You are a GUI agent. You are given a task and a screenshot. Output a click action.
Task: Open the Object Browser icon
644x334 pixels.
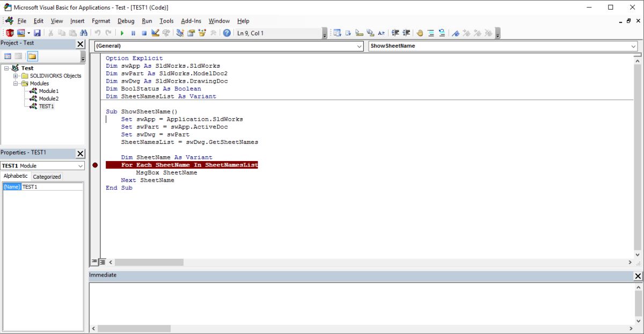202,33
